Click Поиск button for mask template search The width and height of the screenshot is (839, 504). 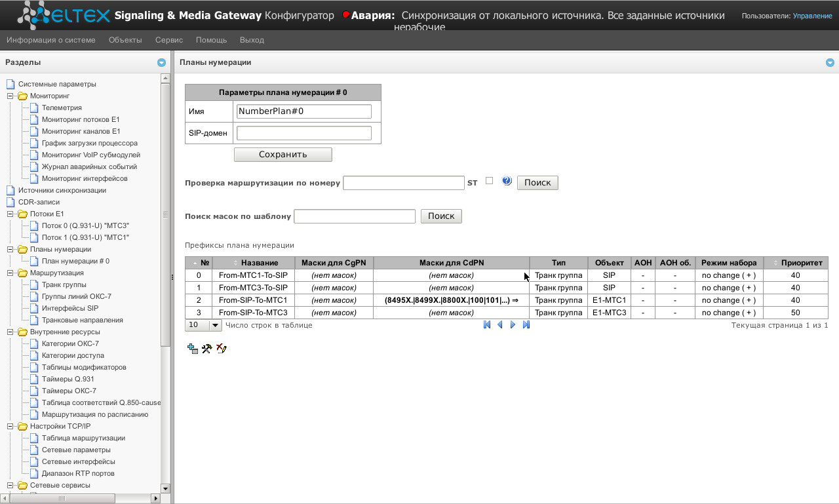(441, 216)
